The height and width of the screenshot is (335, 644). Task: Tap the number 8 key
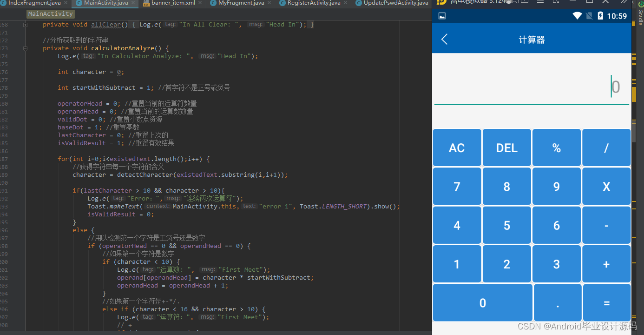(506, 187)
